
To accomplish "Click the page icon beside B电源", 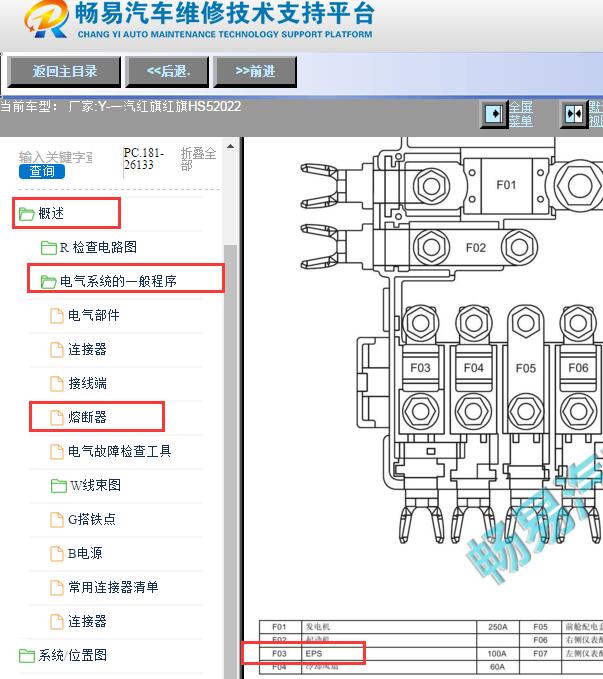I will pos(57,553).
